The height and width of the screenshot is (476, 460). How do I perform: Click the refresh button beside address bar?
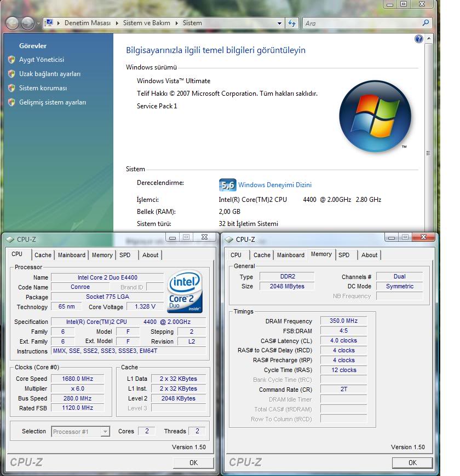click(292, 23)
